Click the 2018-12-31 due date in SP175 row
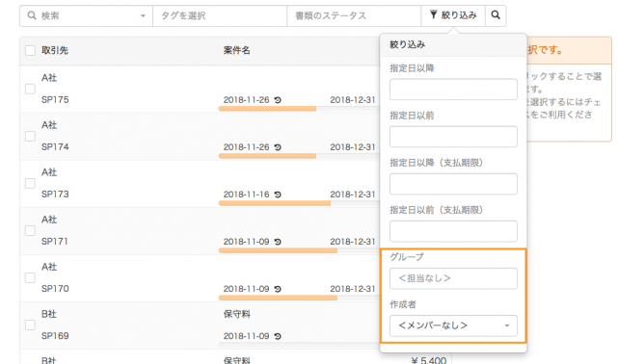The height and width of the screenshot is (364, 617). click(x=353, y=100)
